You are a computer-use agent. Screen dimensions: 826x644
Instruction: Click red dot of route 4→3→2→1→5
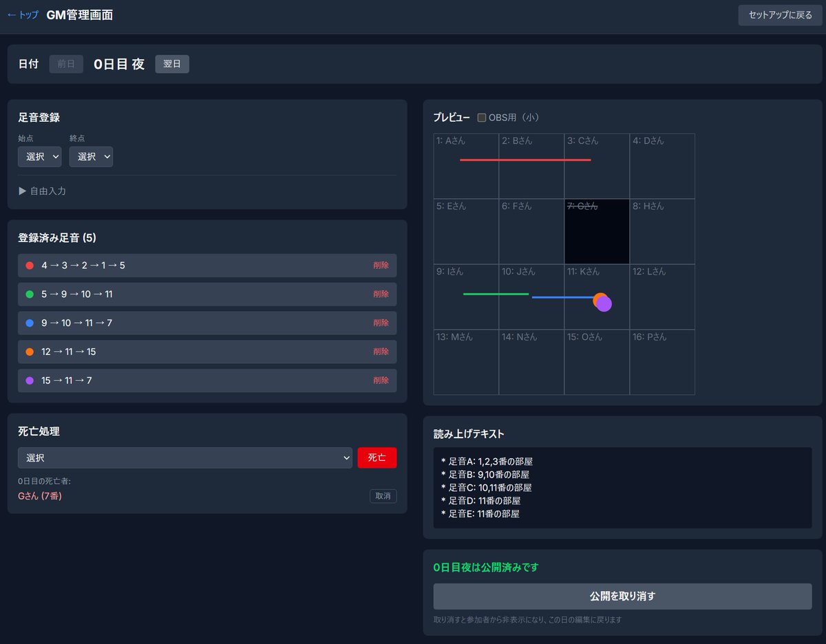click(30, 266)
